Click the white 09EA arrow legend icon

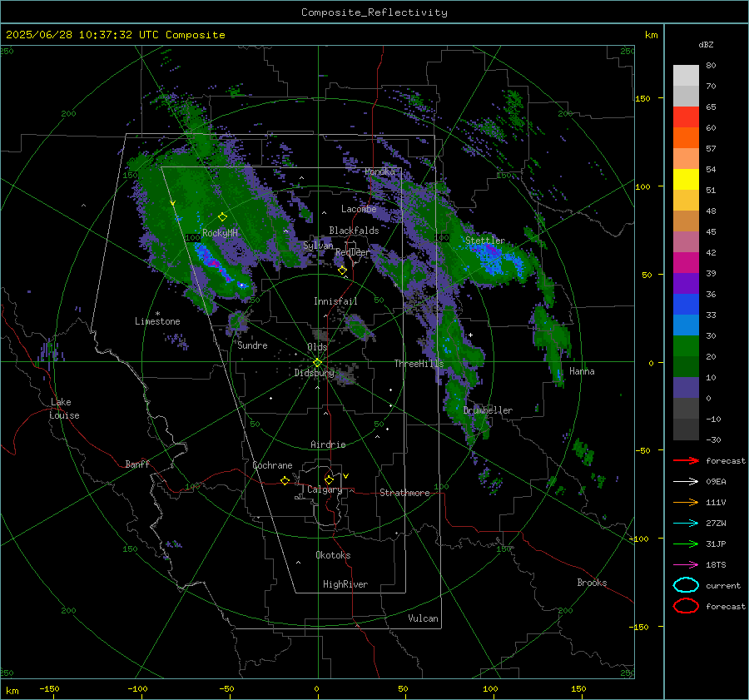click(x=686, y=482)
